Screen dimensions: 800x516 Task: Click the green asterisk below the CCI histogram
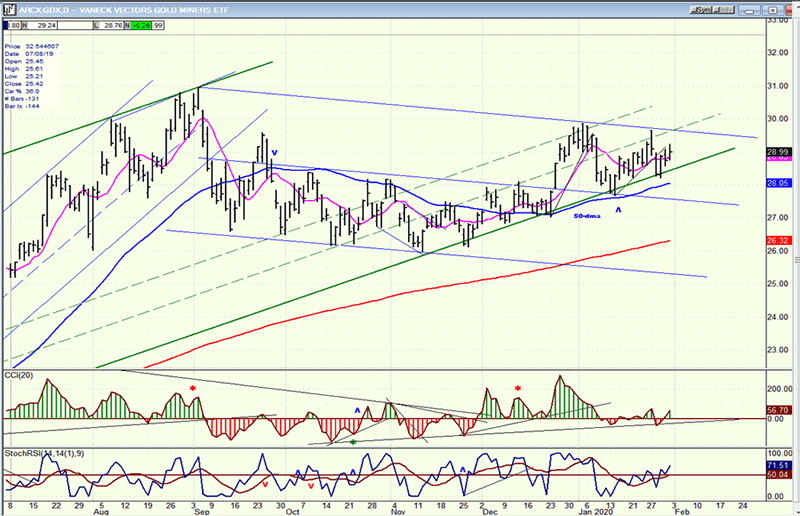click(352, 442)
